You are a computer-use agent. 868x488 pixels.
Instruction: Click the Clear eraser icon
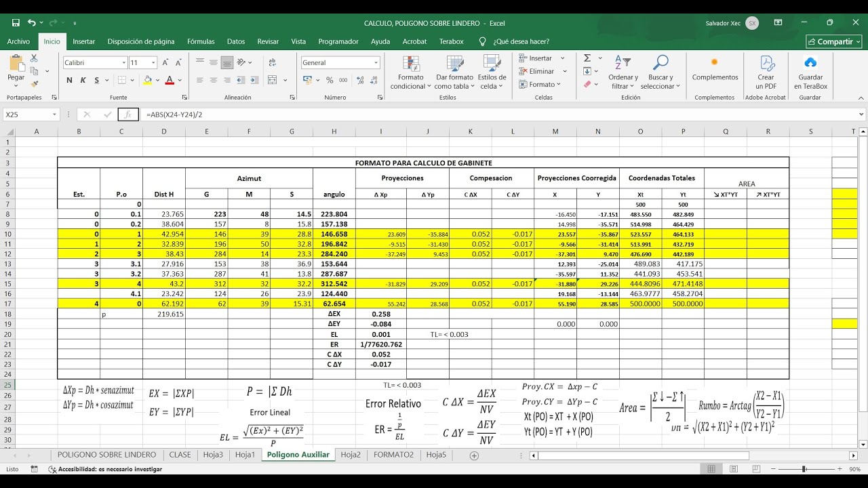point(587,84)
